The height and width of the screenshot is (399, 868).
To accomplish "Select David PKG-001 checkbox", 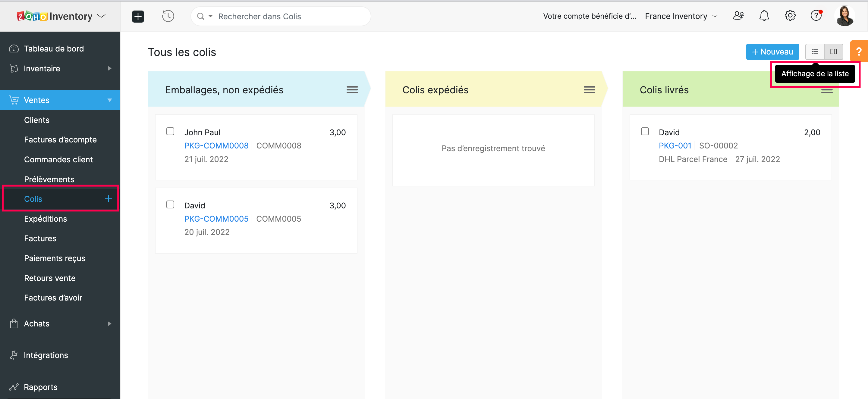I will coord(645,131).
